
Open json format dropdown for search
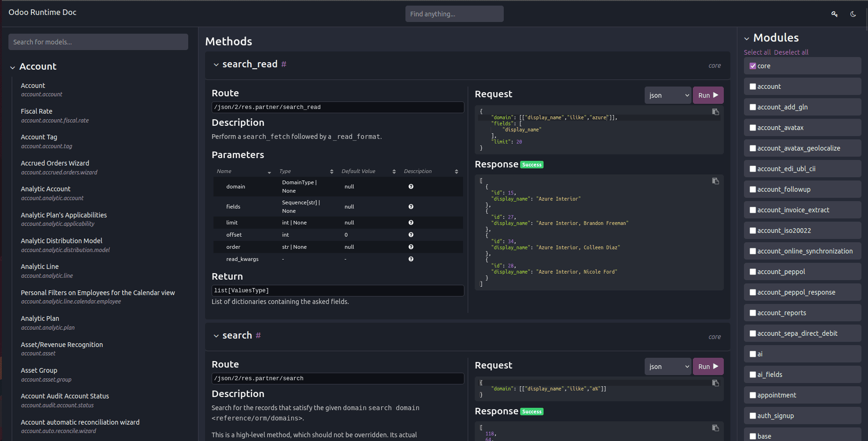[668, 367]
